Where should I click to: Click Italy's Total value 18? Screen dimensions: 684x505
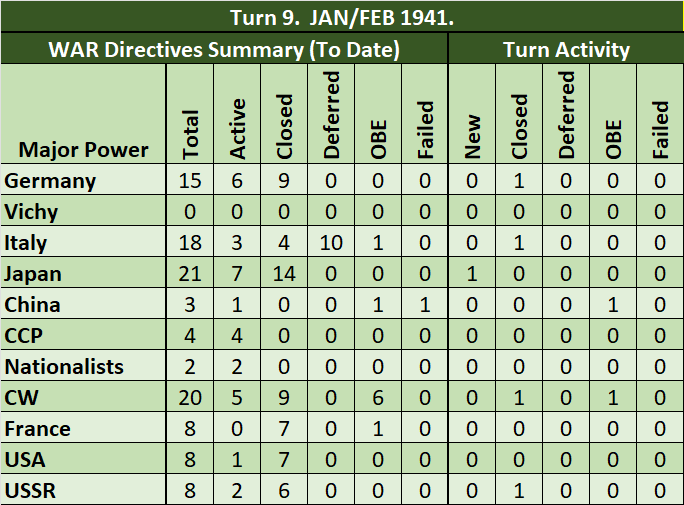[190, 242]
